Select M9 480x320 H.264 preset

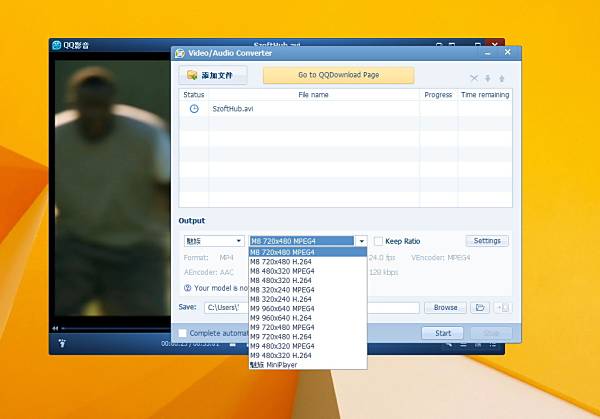[x=308, y=355]
